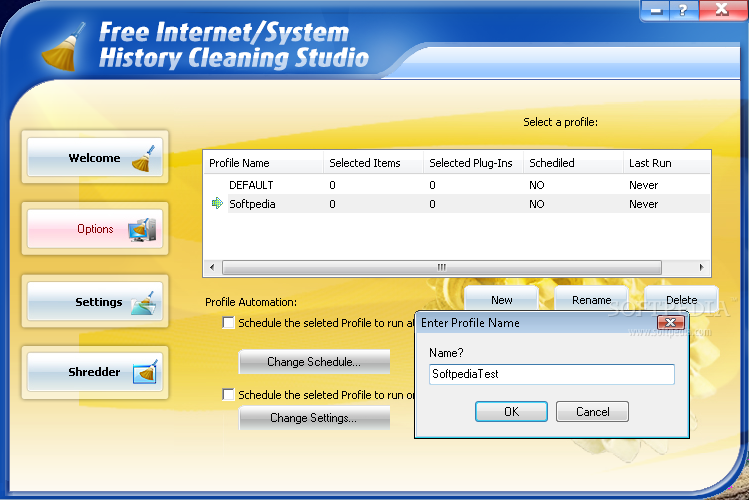The width and height of the screenshot is (749, 500).
Task: Click the Delete profile button
Action: coord(681,299)
